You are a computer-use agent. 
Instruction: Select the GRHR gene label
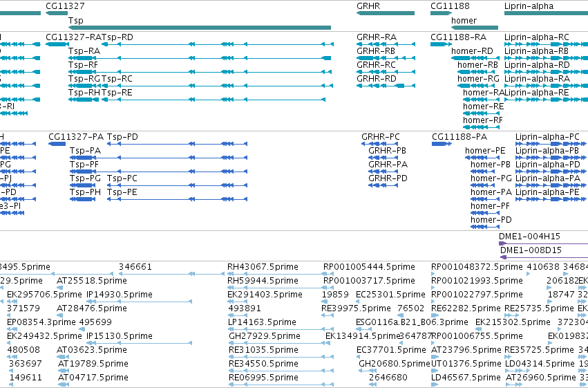tap(368, 6)
